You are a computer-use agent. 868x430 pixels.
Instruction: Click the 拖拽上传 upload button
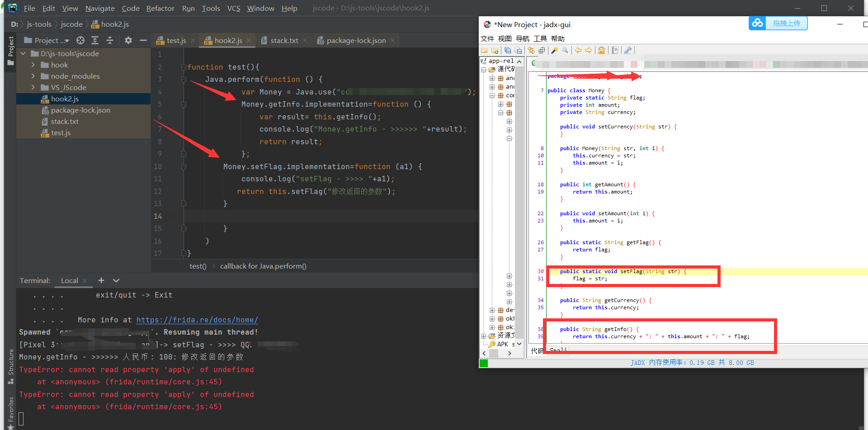(787, 23)
